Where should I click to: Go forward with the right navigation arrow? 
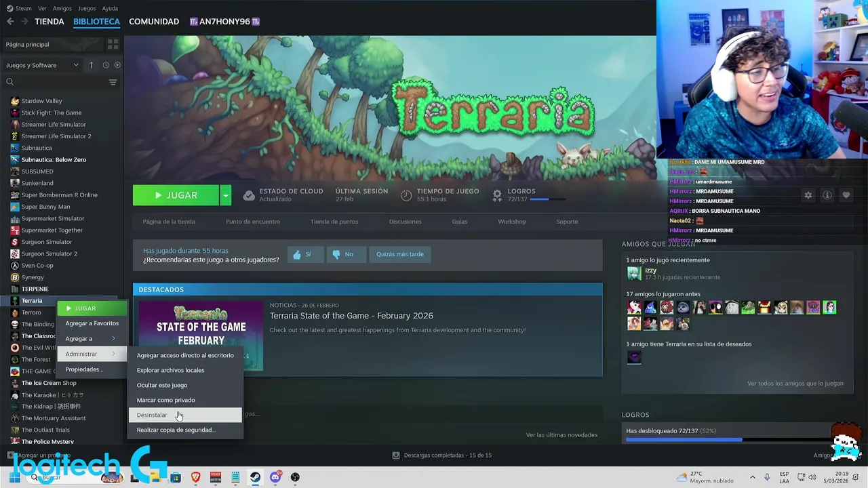click(x=24, y=22)
